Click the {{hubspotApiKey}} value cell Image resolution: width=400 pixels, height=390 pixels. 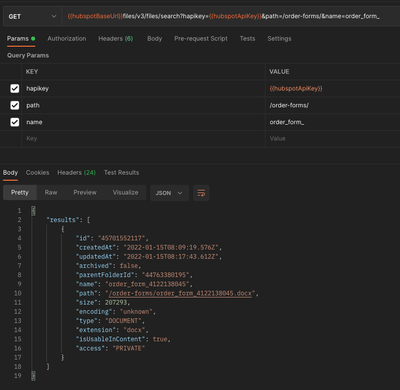(333, 88)
